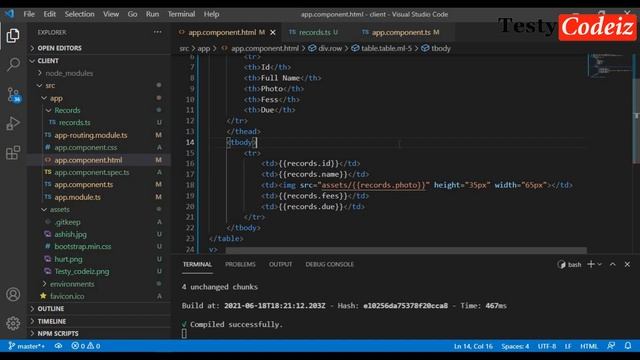The image size is (640, 360).
Task: Open the Run menu
Action: pyautogui.click(x=152, y=14)
